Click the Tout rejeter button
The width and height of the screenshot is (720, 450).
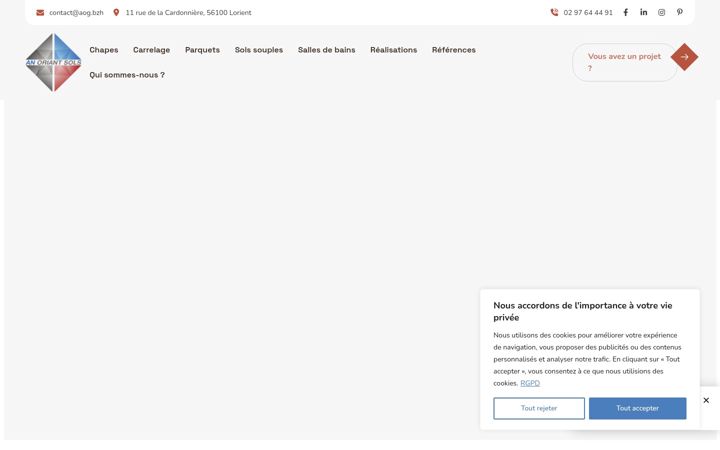[539, 408]
